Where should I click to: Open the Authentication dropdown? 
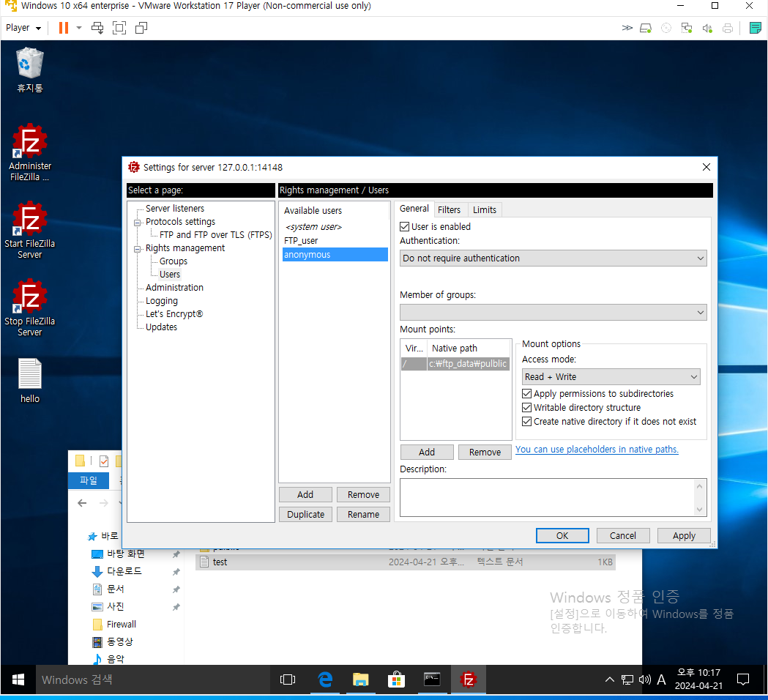coord(553,258)
